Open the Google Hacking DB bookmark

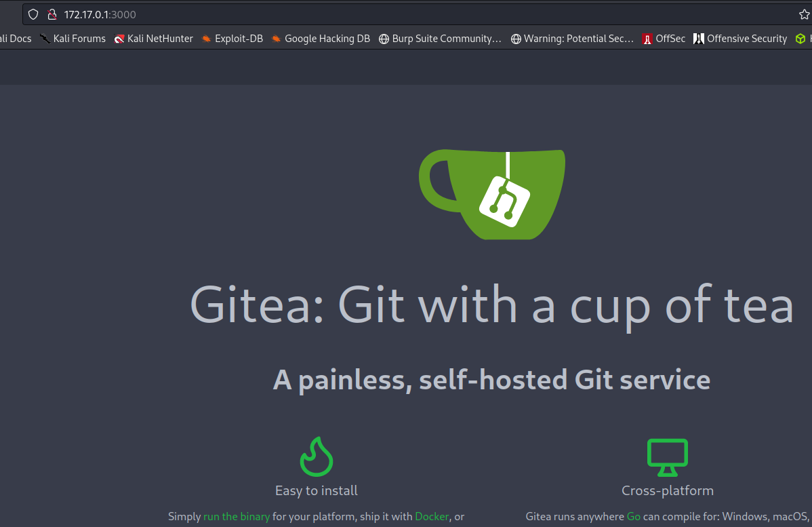(321, 39)
